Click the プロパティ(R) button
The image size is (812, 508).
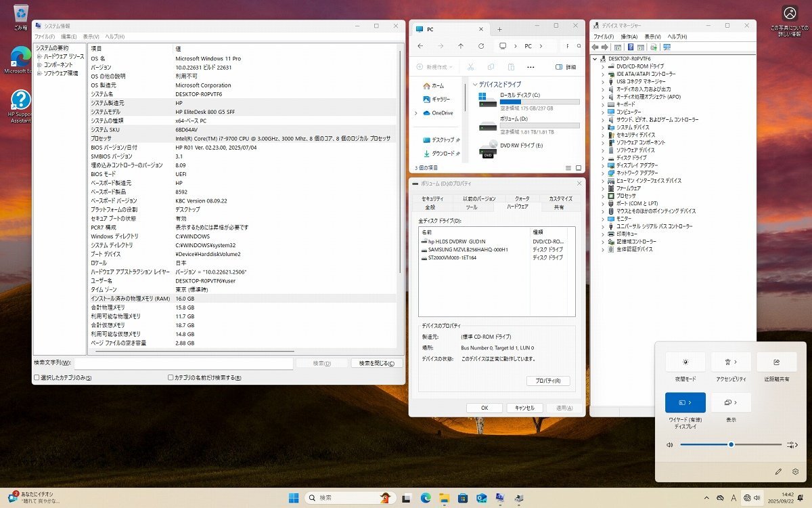[548, 381]
